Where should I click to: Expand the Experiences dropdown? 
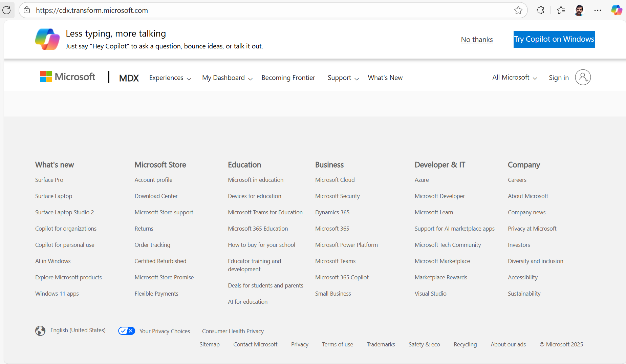pos(170,78)
